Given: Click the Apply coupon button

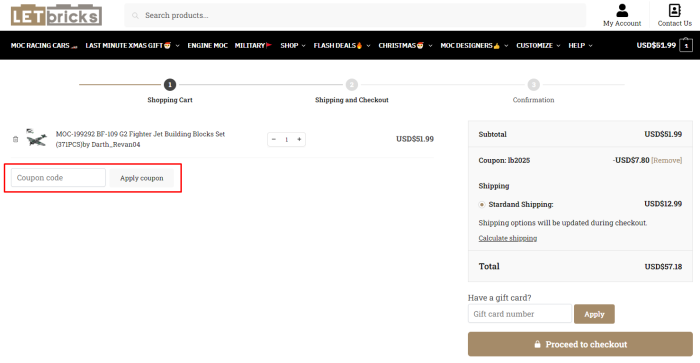Looking at the screenshot, I should pyautogui.click(x=142, y=178).
